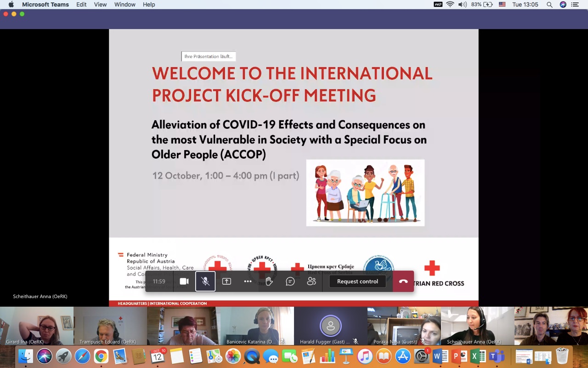
Task: Select Girard Ina participant video
Action: click(x=37, y=326)
